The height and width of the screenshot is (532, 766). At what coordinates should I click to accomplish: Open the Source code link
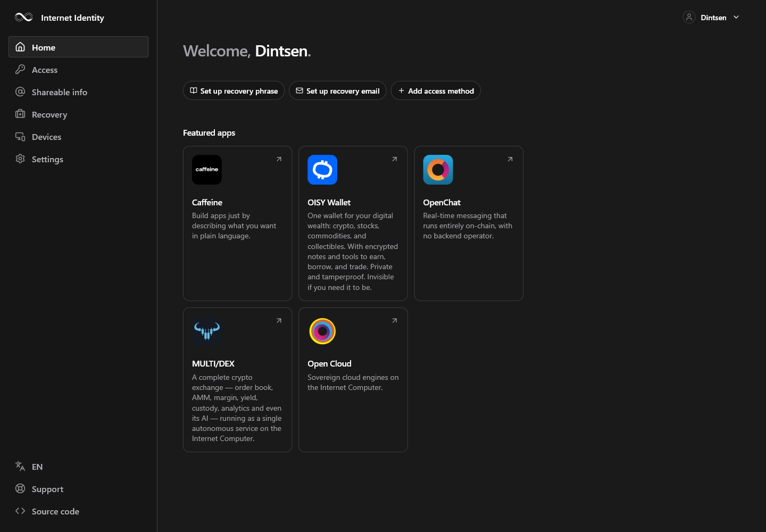pos(78,511)
